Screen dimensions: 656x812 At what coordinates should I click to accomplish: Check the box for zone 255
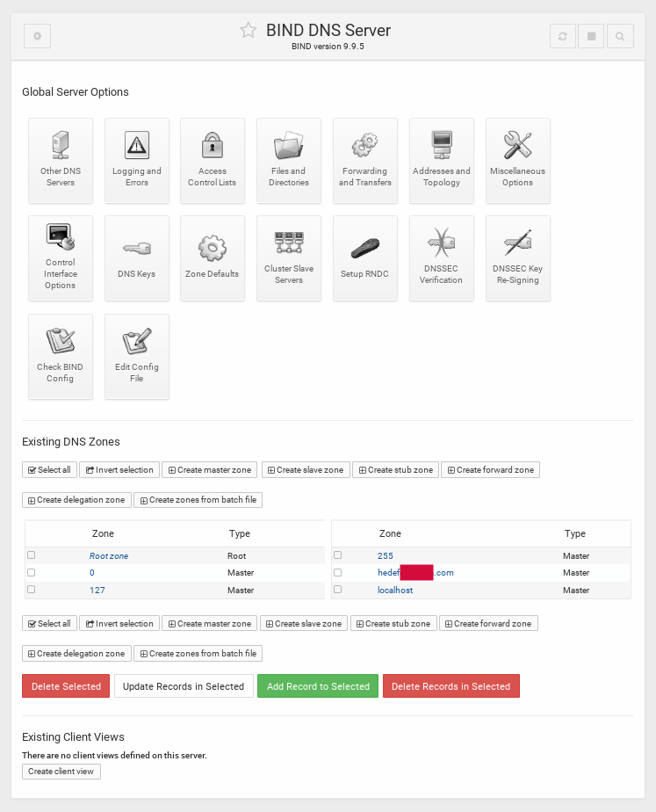(x=337, y=555)
